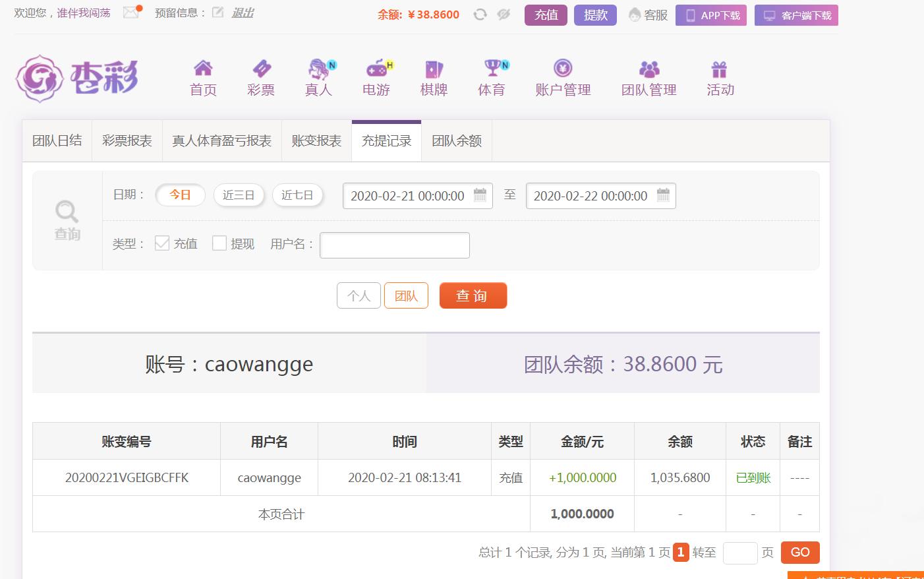Select the 近三日 date range option
Image resolution: width=924 pixels, height=579 pixels.
[239, 195]
